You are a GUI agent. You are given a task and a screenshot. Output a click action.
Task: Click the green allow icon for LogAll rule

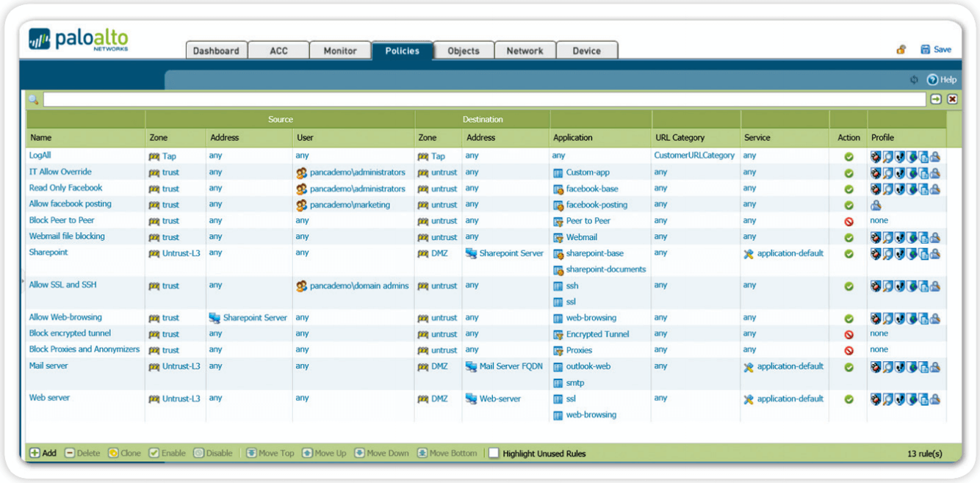(x=849, y=156)
